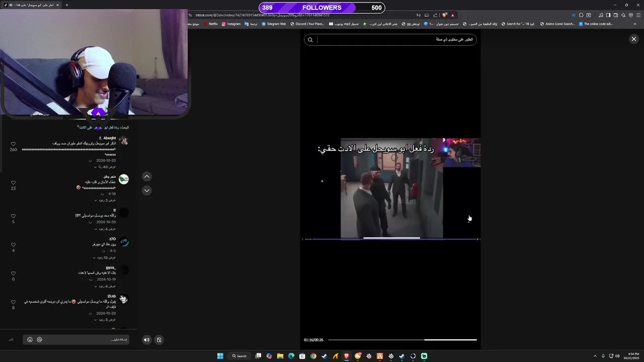This screenshot has height=362, width=644.
Task: Open the browser main menu
Action: click(638, 15)
